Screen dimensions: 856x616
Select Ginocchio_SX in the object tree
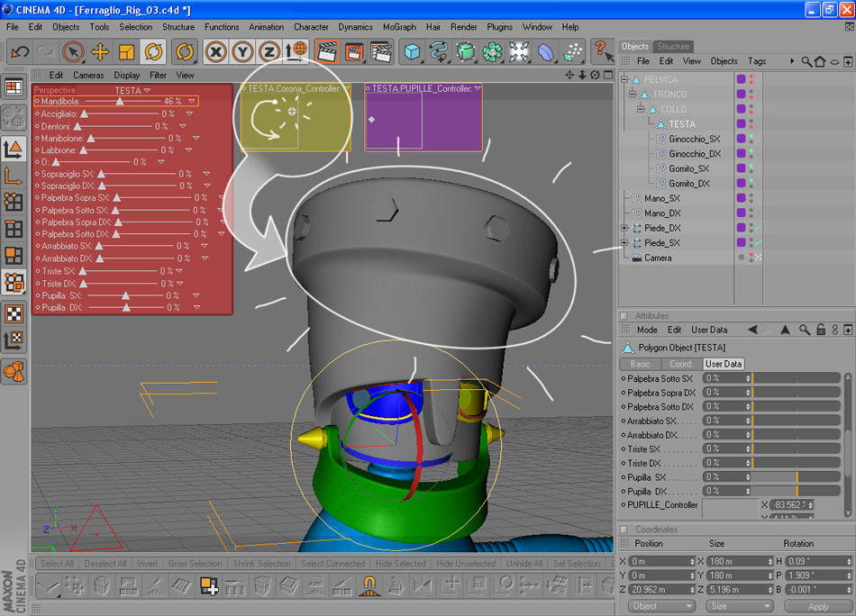coord(694,139)
